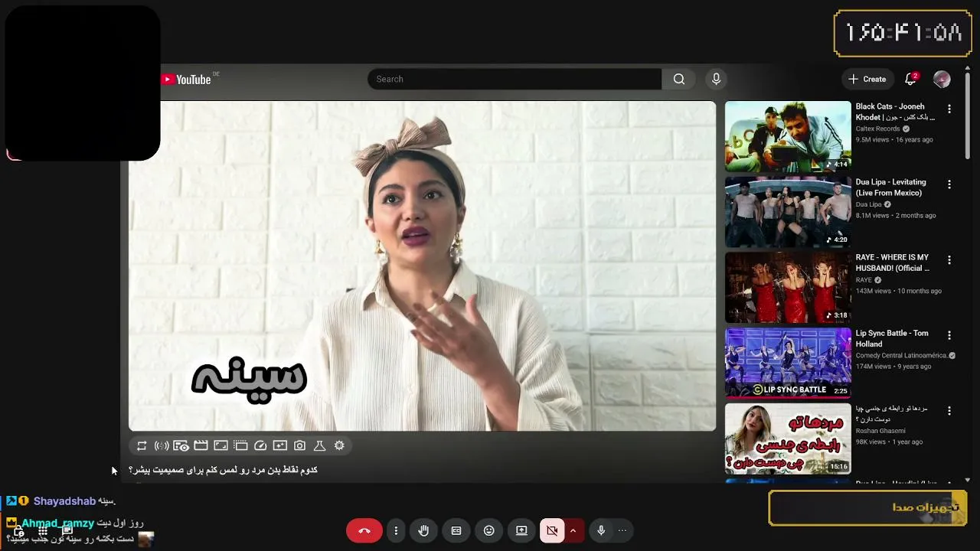
Task: Open the gear settings icon under the video
Action: (x=339, y=445)
